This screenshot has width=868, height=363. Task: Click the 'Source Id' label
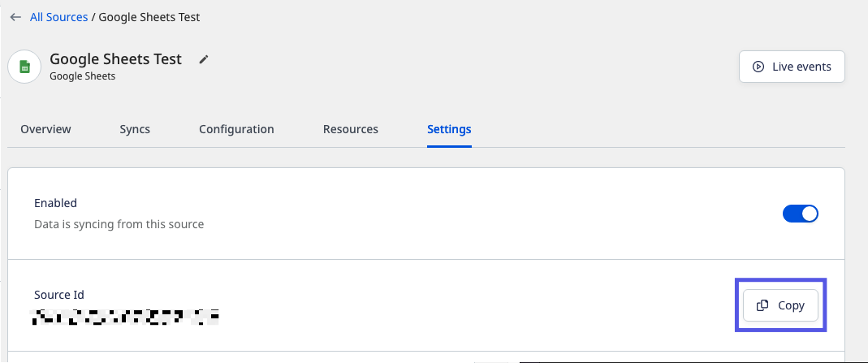59,295
